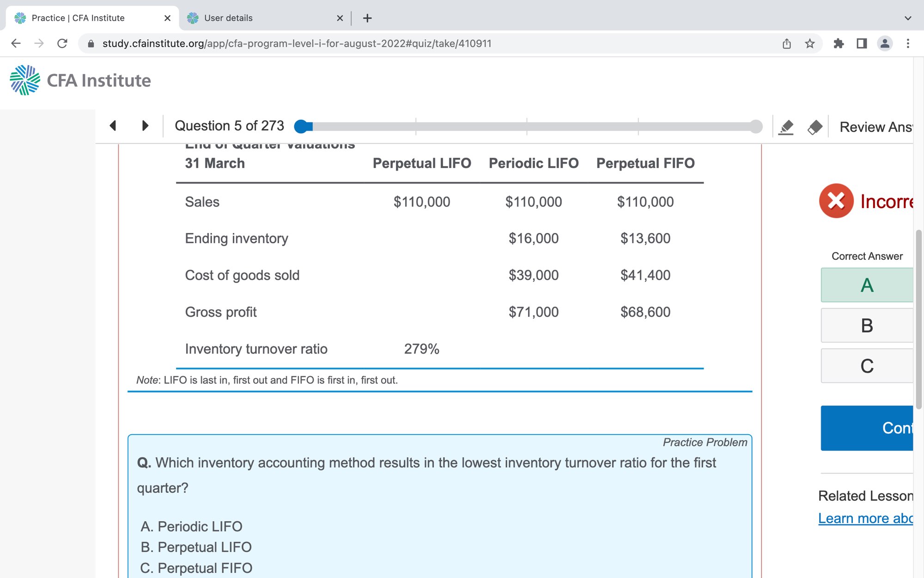The height and width of the screenshot is (578, 924).
Task: Select answer option C
Action: 867,366
